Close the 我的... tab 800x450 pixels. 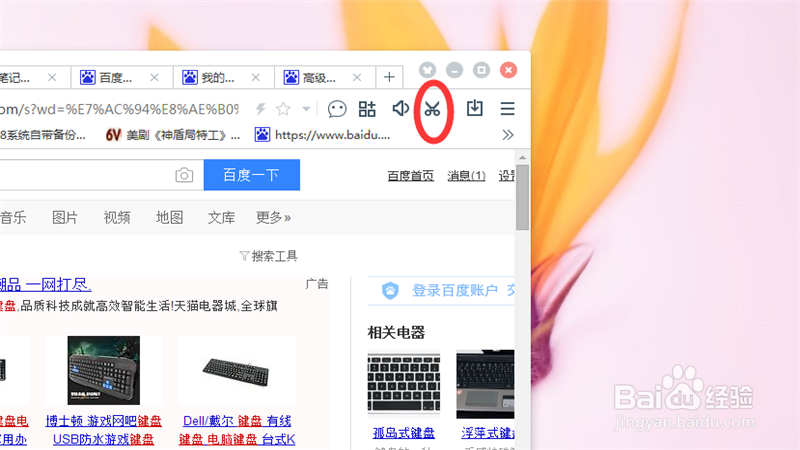256,78
